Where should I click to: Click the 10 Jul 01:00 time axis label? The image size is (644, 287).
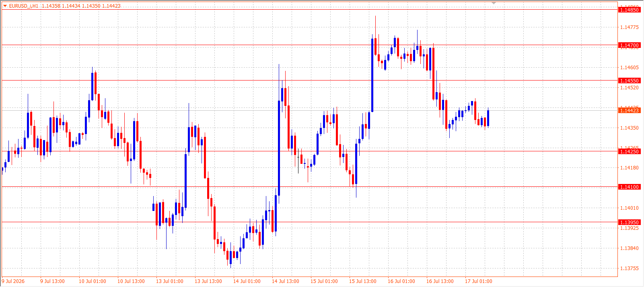click(93, 281)
